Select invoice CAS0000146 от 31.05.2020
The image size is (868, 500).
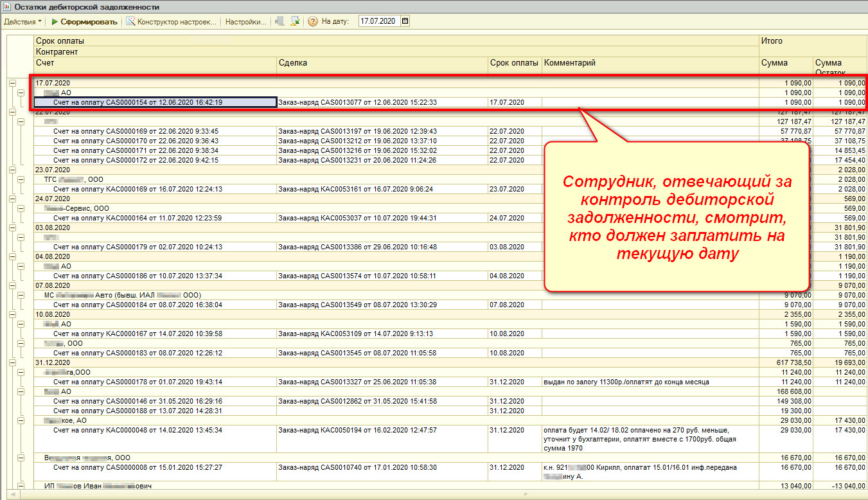click(155, 401)
